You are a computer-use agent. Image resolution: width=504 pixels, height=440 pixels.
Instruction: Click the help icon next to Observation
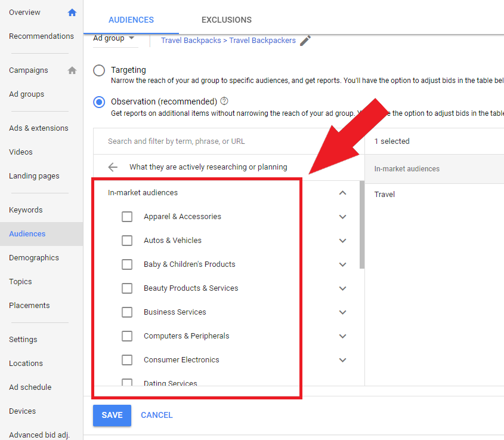224,101
